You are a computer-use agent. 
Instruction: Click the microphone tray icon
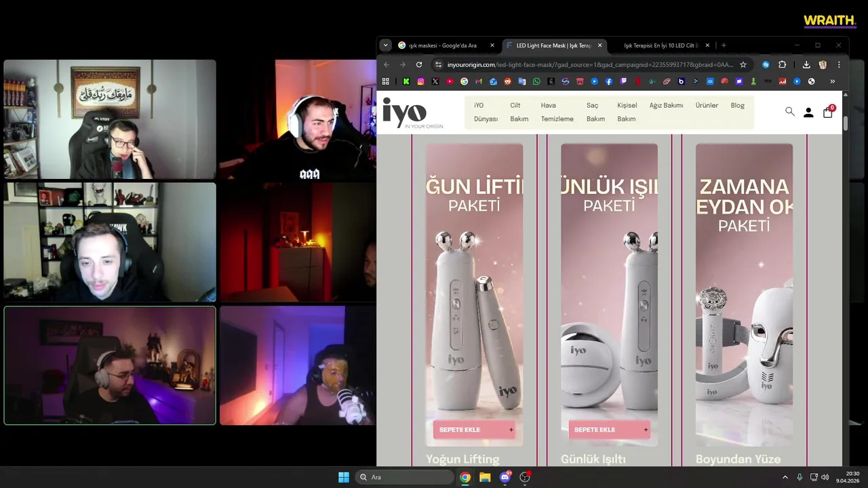click(800, 477)
